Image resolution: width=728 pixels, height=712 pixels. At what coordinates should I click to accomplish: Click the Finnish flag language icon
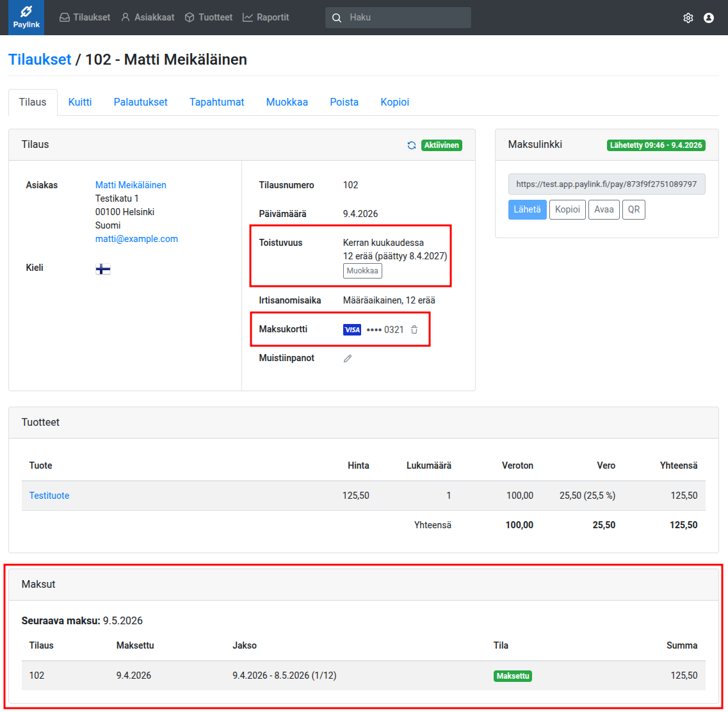103,269
